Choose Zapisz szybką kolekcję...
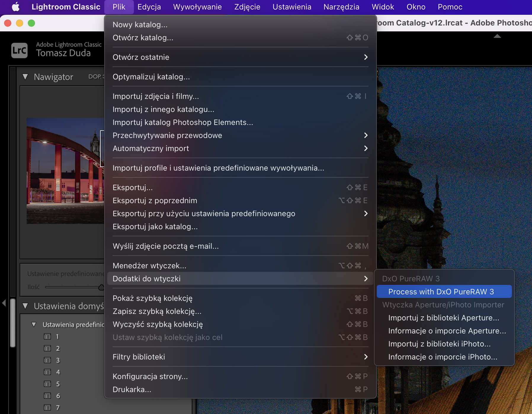The width and height of the screenshot is (532, 414). [240, 311]
